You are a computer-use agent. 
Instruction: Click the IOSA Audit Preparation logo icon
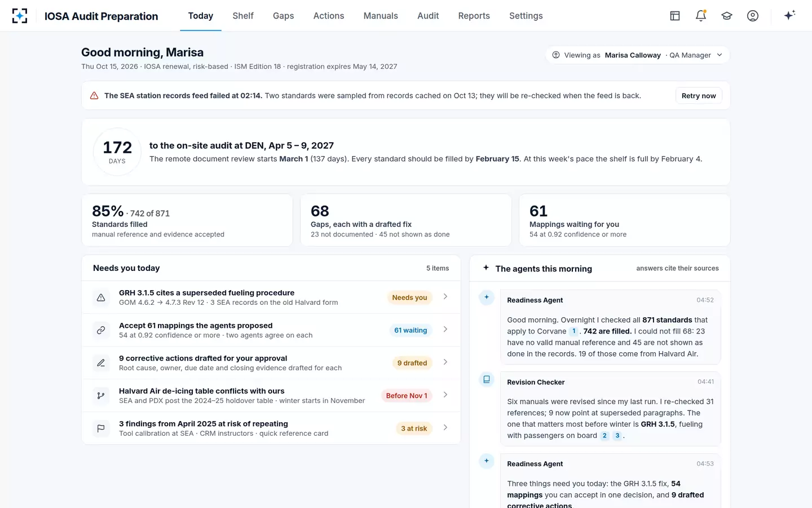coord(20,16)
